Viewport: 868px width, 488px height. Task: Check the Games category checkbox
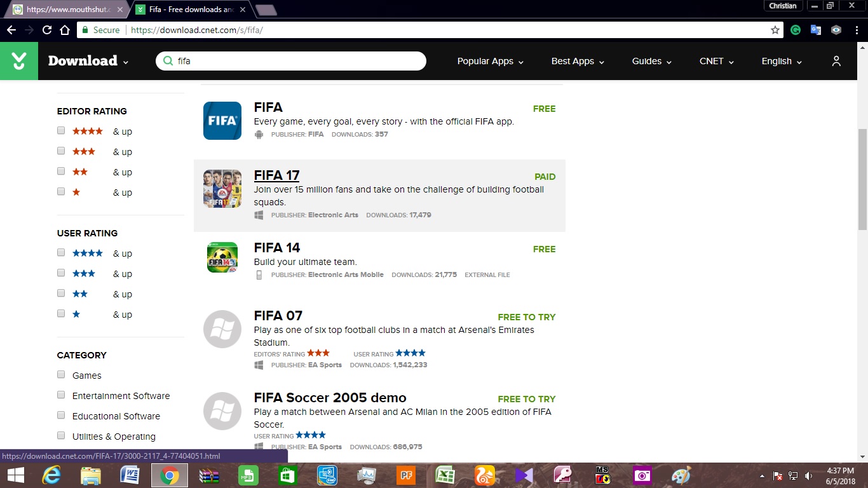click(x=61, y=375)
